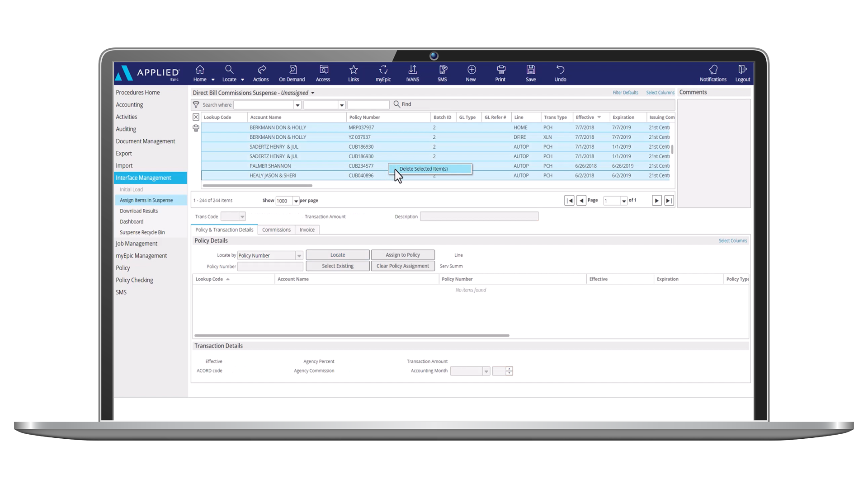This screenshot has width=868, height=488.
Task: Click the Applied Epic logo
Action: [x=147, y=73]
